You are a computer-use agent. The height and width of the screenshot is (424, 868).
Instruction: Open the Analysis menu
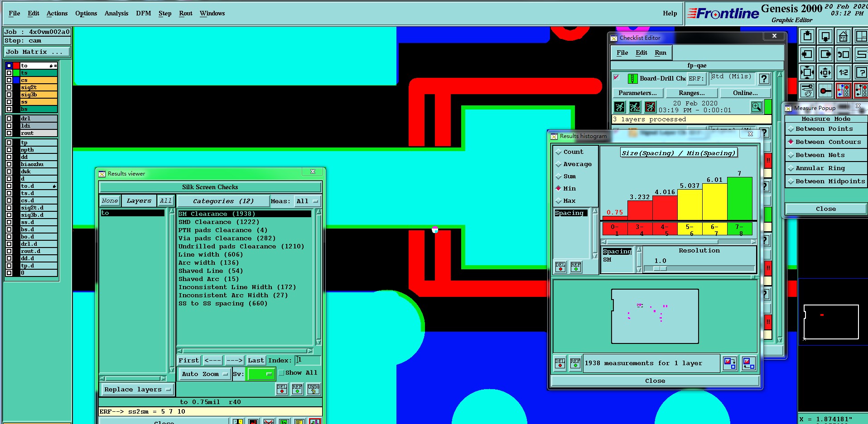click(116, 14)
